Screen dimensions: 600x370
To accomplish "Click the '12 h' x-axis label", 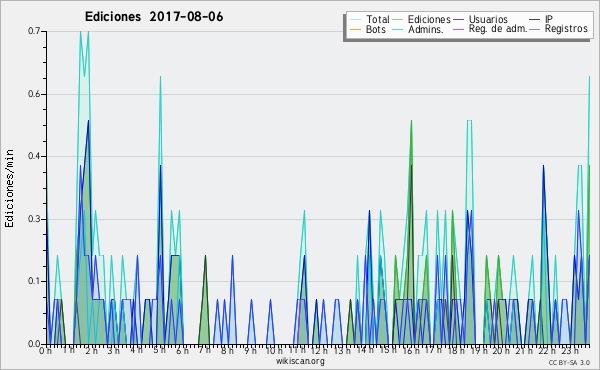I will (319, 350).
